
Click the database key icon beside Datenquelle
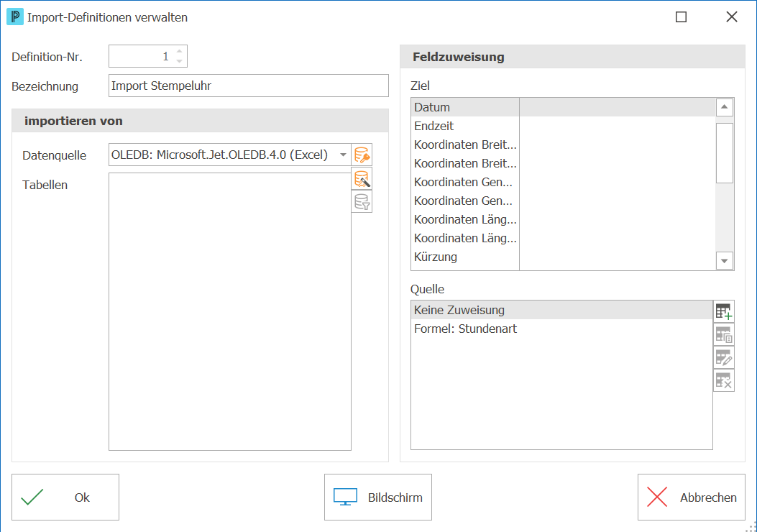pos(362,155)
